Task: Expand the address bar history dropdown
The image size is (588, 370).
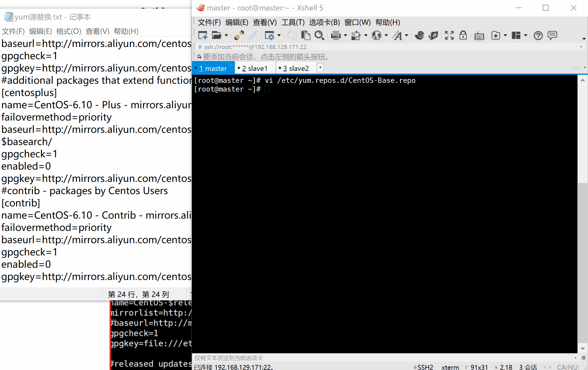Action: coord(581,47)
